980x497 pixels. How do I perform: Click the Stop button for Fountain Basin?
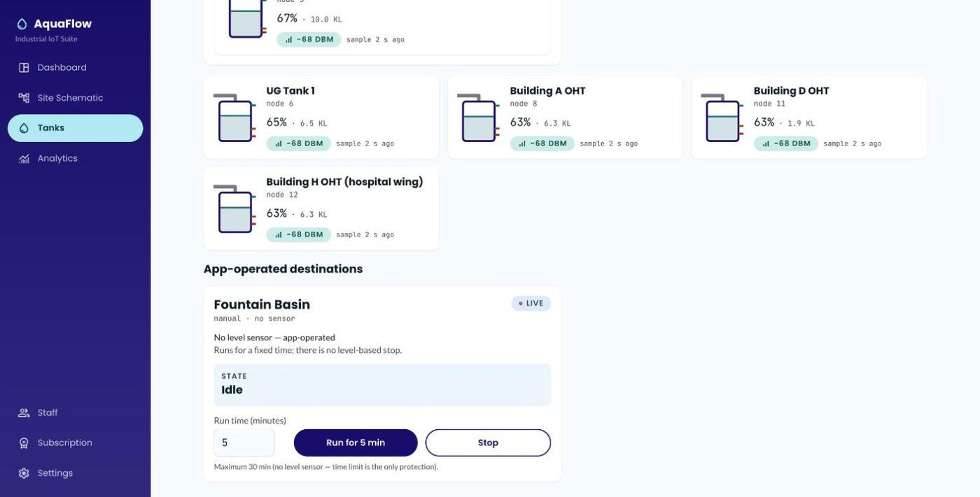pos(488,443)
